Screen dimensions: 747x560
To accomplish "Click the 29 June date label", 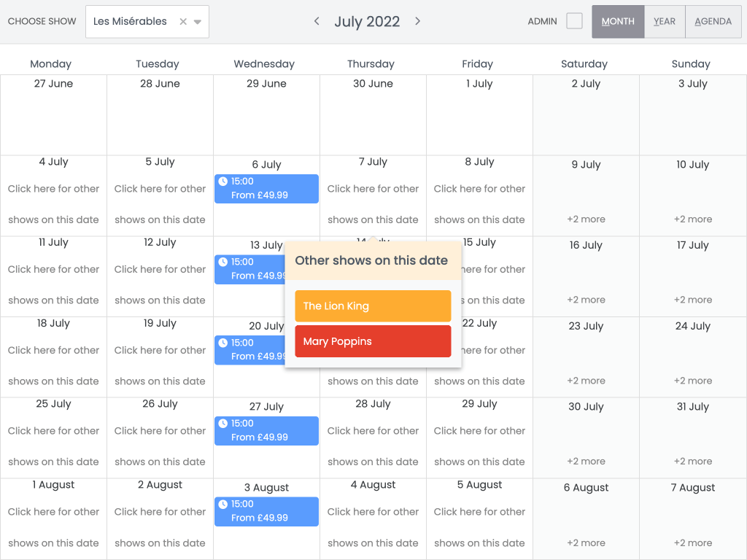I will (266, 83).
